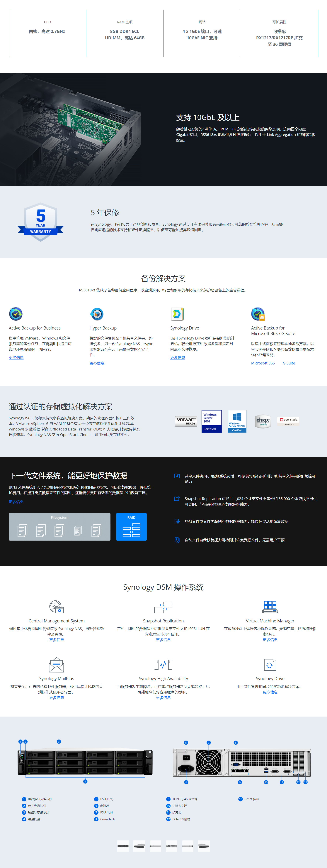Open the Microsoft 365 link
The height and width of the screenshot is (868, 327).
coord(263,363)
